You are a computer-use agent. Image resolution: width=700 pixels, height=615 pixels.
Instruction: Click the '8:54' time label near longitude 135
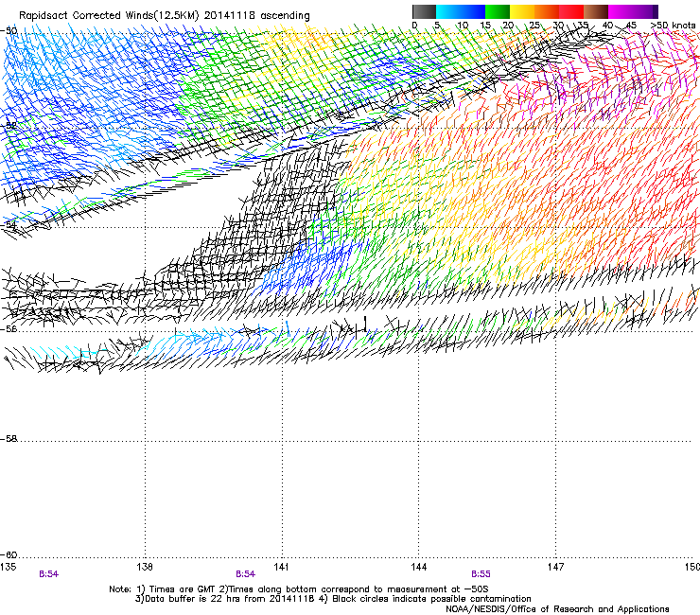[48, 574]
